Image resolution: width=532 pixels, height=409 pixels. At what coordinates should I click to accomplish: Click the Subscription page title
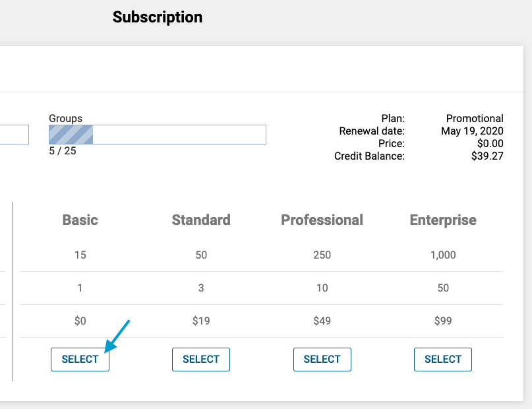[x=157, y=17]
